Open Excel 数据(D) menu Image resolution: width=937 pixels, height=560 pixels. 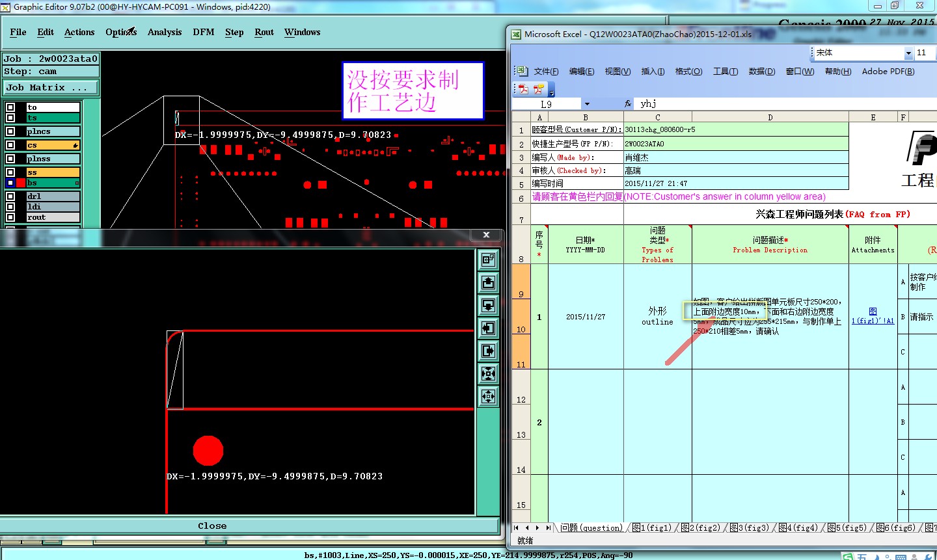pos(762,72)
